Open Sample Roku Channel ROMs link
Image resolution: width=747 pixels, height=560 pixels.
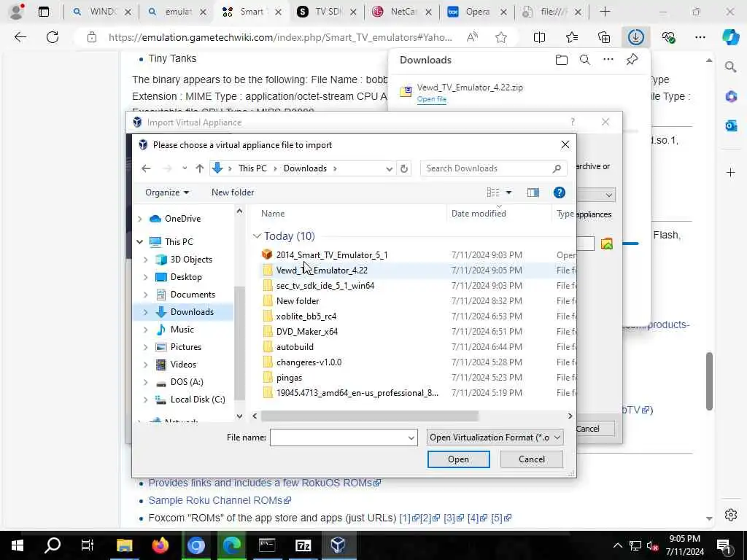coord(220,500)
